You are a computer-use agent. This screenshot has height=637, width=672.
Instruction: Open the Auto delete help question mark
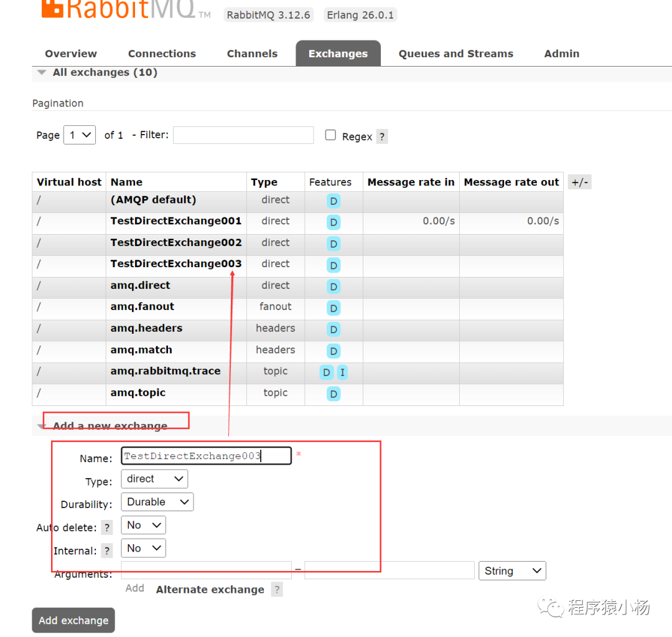[106, 527]
